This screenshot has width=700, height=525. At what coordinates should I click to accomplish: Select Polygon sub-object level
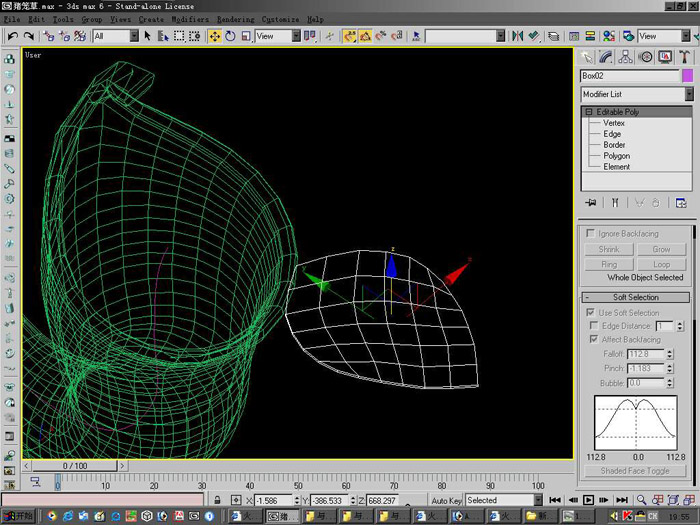pyautogui.click(x=617, y=156)
